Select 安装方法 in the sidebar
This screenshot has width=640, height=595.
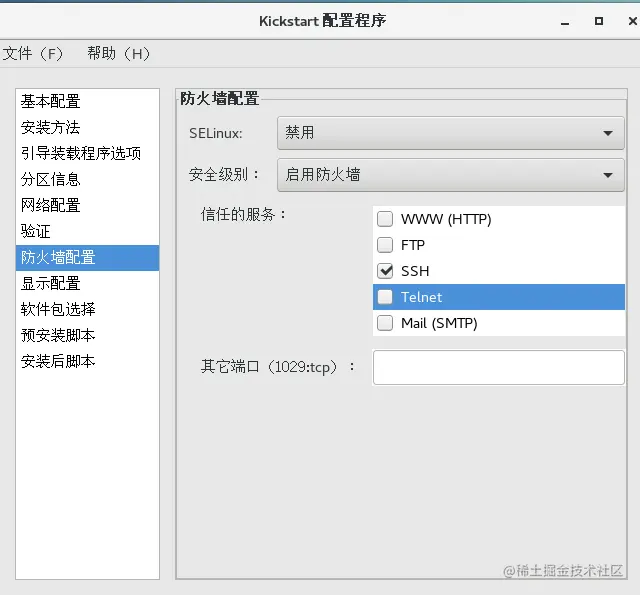87,127
